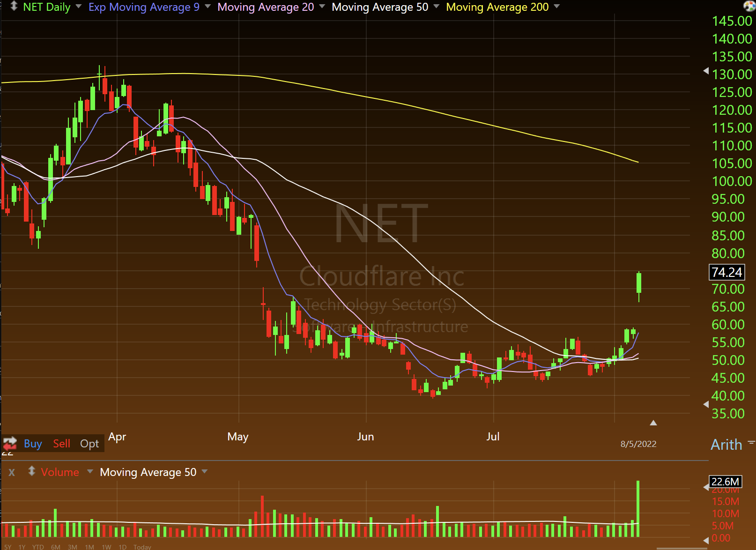Click the upper price scale limit arrow near 130.00
The image size is (756, 550).
click(x=706, y=71)
